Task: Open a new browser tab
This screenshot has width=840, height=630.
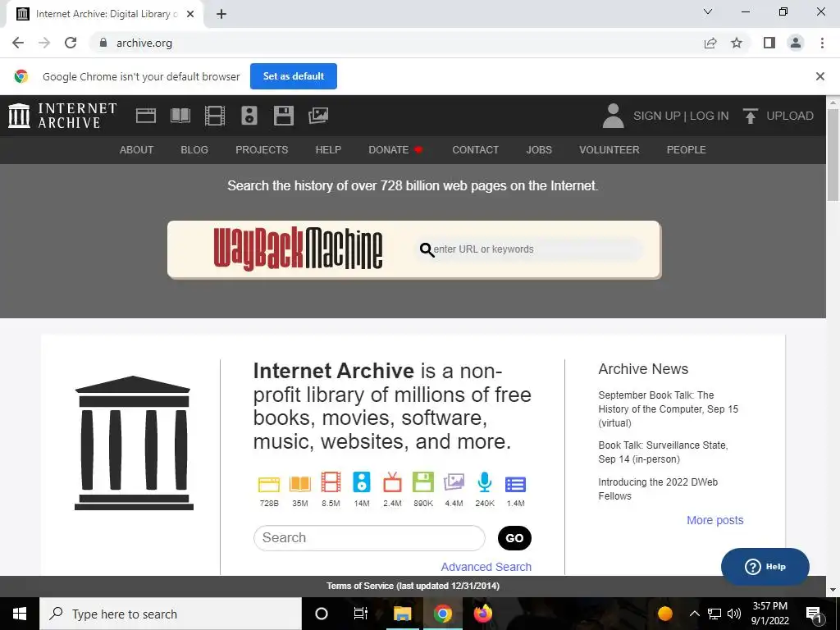Action: pos(221,14)
